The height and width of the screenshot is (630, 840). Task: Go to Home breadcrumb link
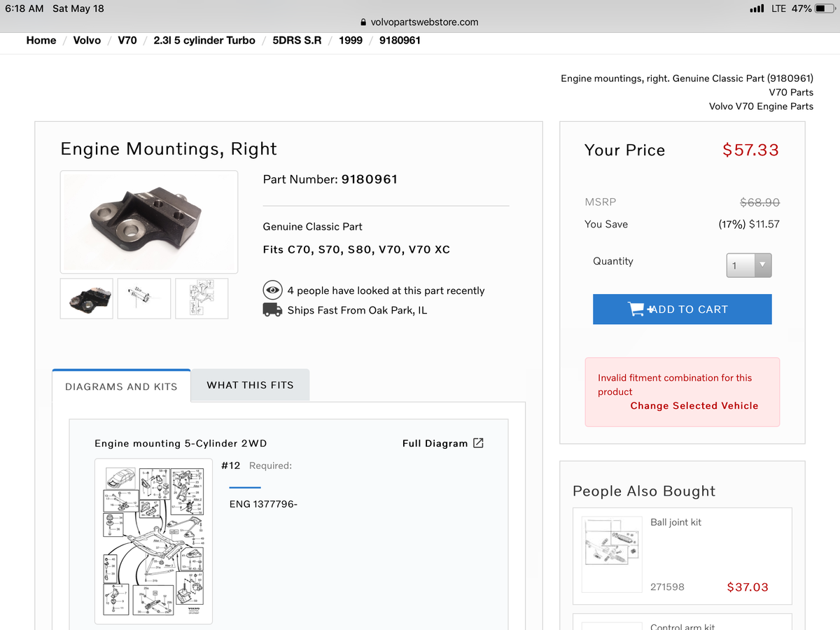tap(41, 40)
